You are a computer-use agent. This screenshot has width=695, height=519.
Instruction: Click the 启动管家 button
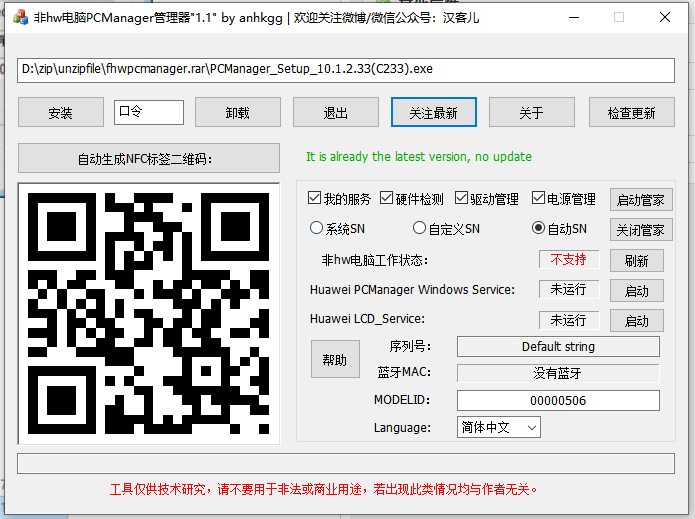point(641,200)
